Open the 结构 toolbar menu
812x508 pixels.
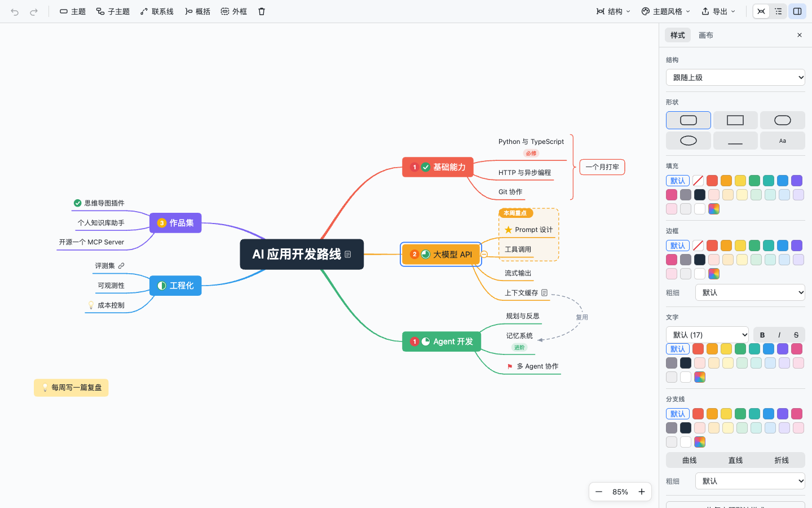pyautogui.click(x=614, y=11)
